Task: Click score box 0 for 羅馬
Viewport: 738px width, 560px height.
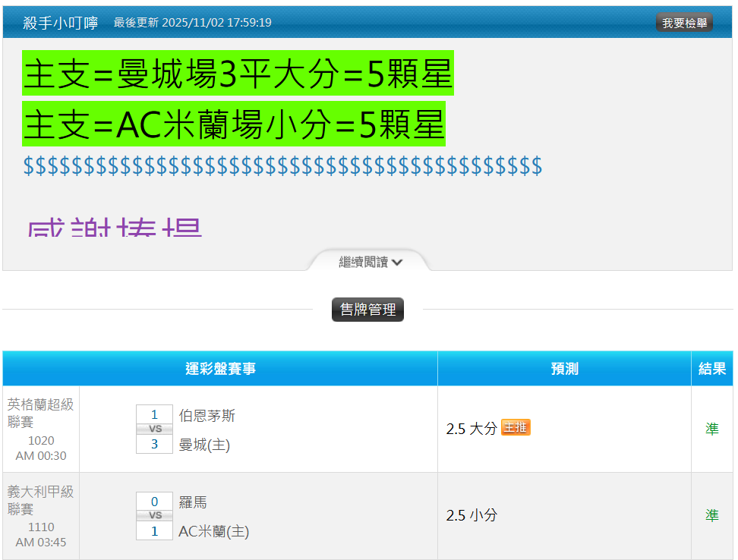Action: [x=154, y=502]
